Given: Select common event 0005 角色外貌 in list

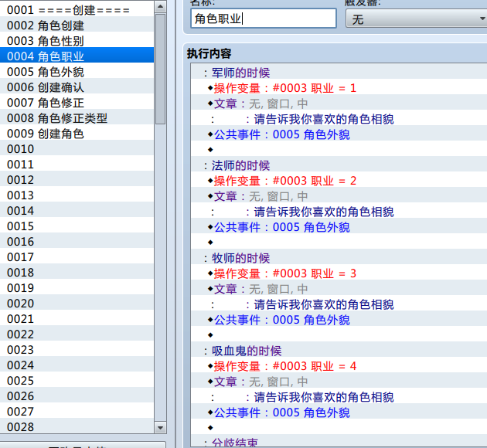Looking at the screenshot, I should click(77, 72).
